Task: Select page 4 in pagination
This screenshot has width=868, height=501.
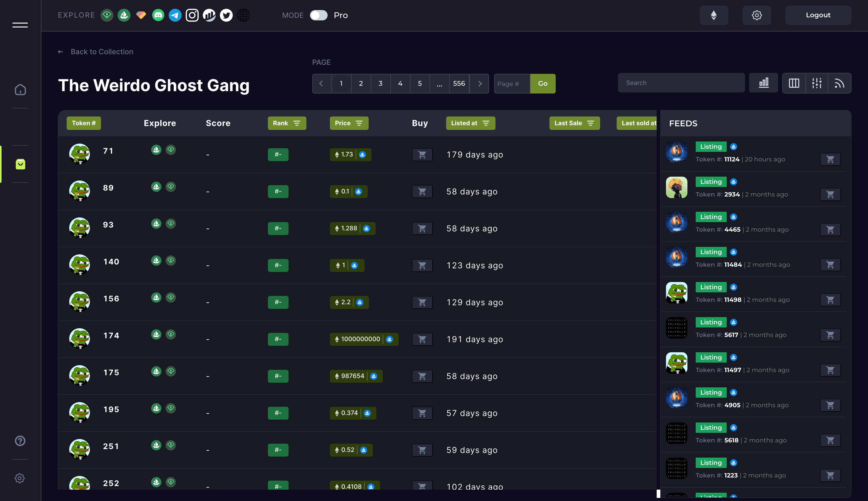Action: (x=400, y=84)
